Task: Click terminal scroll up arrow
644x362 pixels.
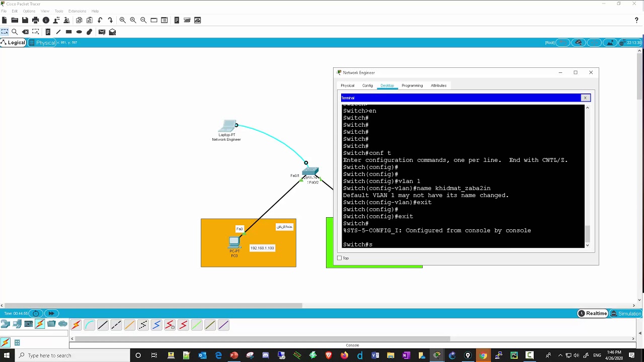Action: [587, 108]
